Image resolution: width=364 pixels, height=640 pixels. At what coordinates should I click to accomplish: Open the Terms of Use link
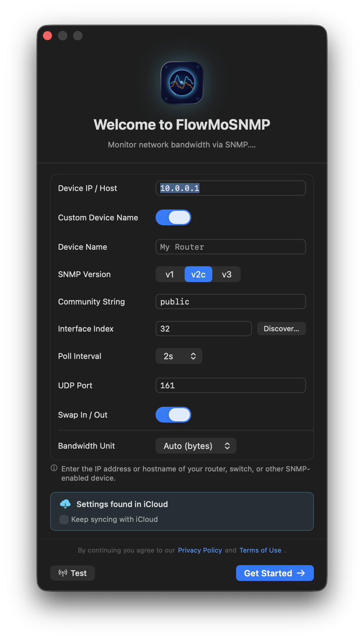pos(260,550)
